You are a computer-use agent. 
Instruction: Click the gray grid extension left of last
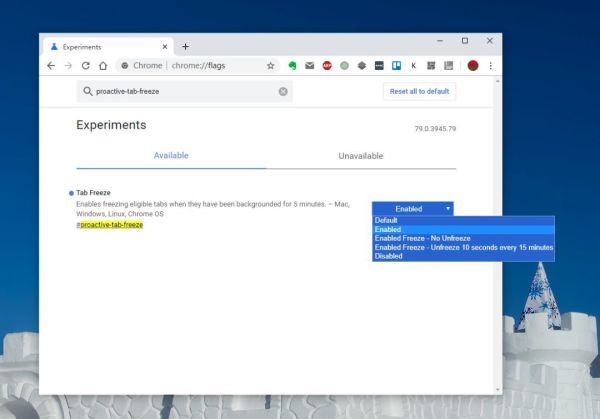coord(431,66)
